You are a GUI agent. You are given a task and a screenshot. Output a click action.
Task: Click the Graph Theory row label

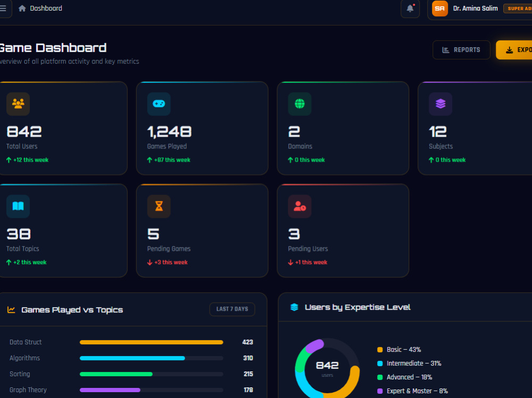coord(28,390)
